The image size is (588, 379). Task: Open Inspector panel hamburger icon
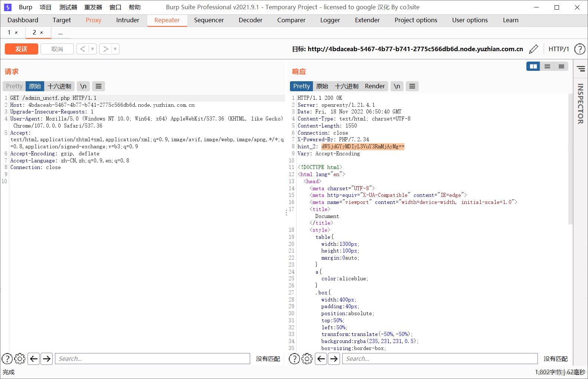click(581, 69)
